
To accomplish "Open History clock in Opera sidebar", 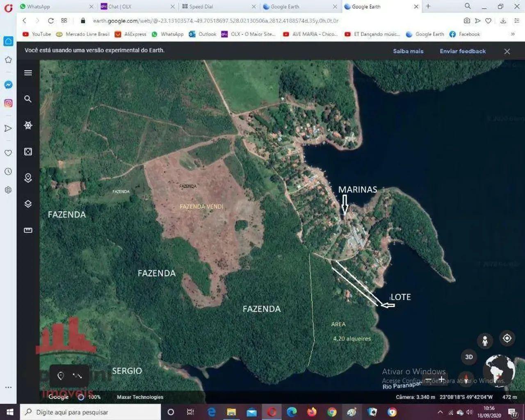I will (8, 171).
